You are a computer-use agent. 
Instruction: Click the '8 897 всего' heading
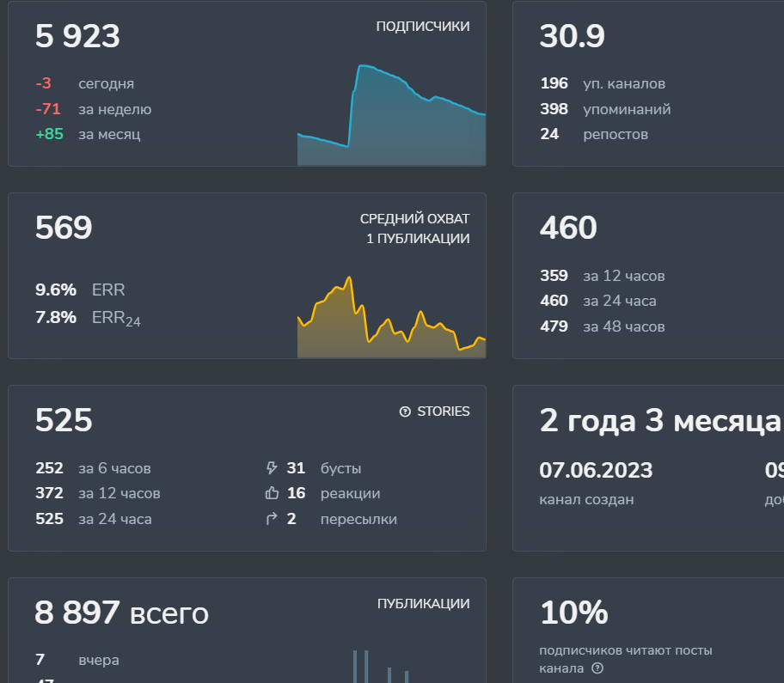pyautogui.click(x=121, y=613)
